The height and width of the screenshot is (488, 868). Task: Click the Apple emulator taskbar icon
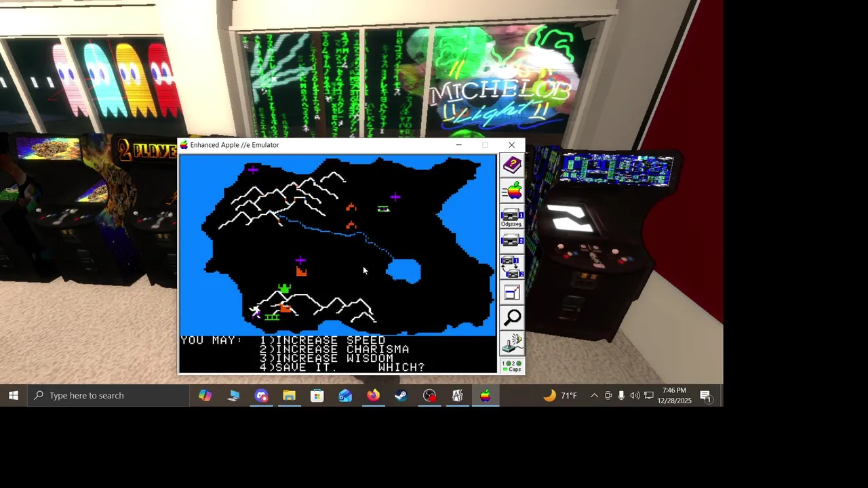click(x=486, y=395)
